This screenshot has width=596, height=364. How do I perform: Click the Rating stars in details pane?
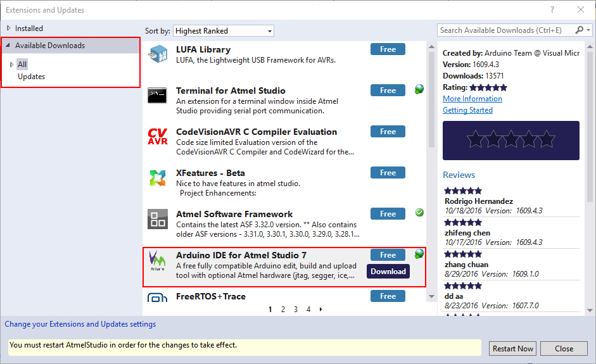488,88
